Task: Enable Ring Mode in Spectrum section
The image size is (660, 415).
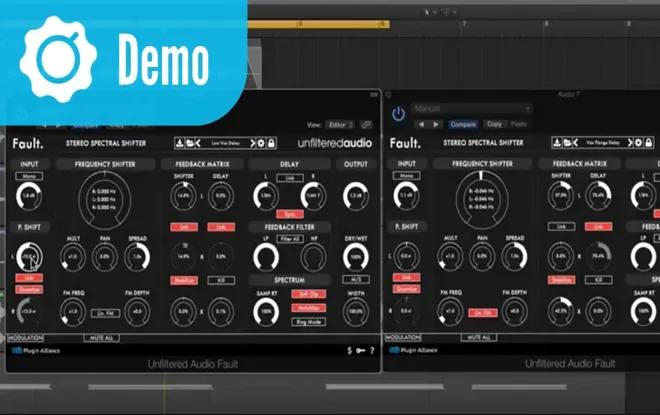Action: [309, 322]
